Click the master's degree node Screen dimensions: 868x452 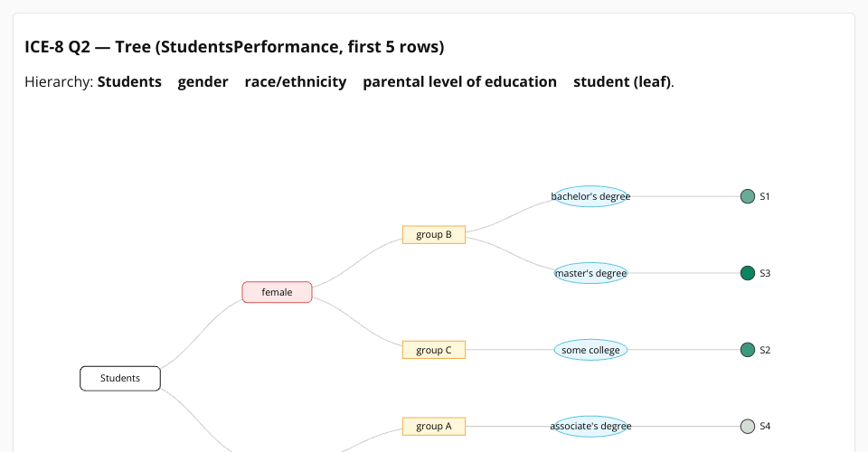590,273
